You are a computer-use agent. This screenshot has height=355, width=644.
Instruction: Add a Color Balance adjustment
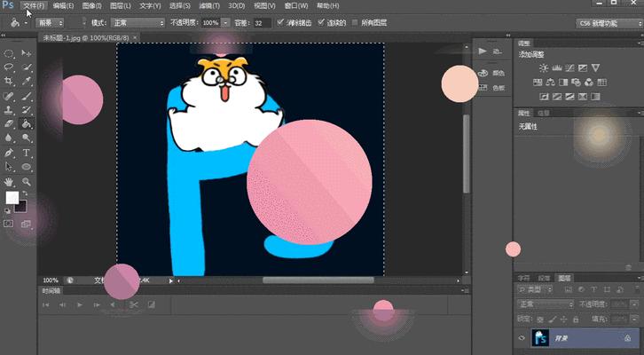click(x=550, y=83)
